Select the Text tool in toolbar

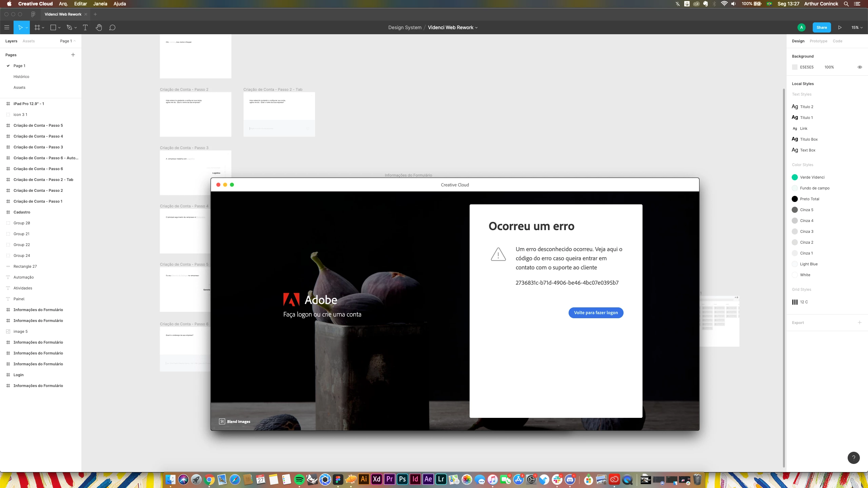coord(85,27)
